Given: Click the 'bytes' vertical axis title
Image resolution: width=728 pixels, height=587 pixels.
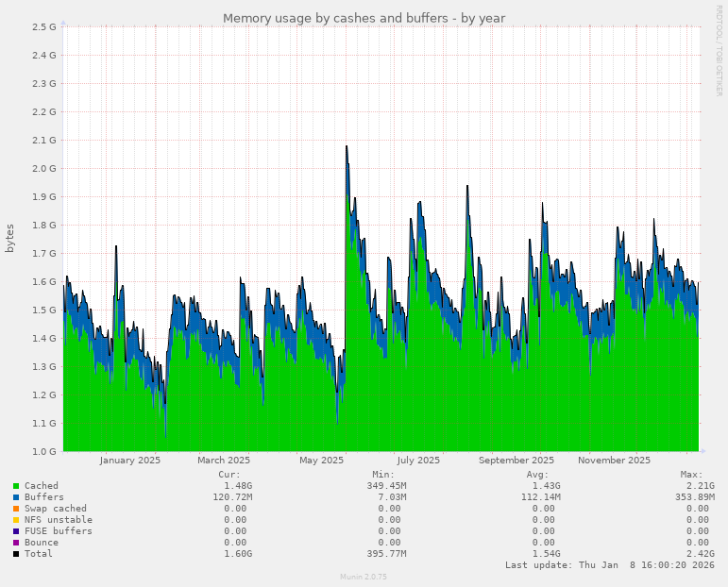Looking at the screenshot, I should pos(9,239).
